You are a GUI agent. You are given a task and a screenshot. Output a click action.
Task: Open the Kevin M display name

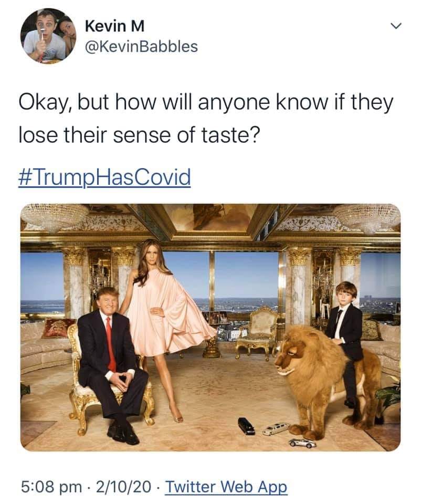coord(114,26)
